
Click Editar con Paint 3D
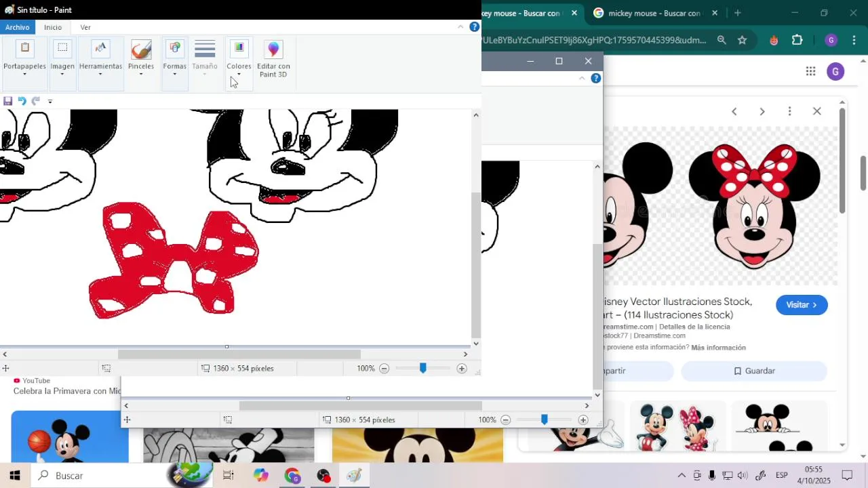[273, 60]
